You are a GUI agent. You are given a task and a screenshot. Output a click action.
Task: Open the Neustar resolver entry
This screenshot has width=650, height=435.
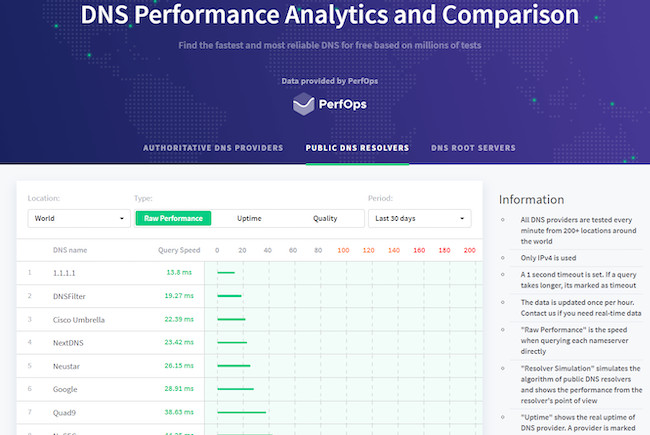68,366
